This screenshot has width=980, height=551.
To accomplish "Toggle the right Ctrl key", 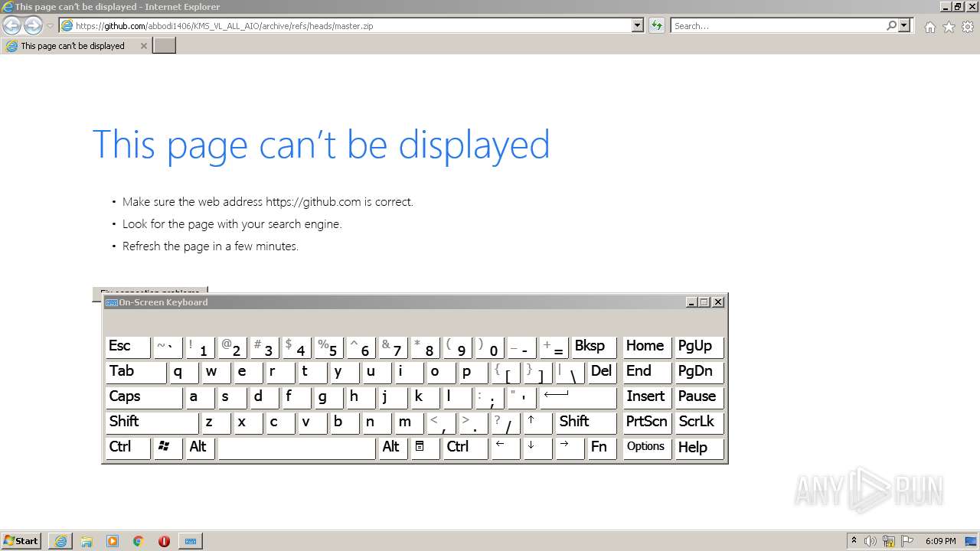I will click(465, 447).
